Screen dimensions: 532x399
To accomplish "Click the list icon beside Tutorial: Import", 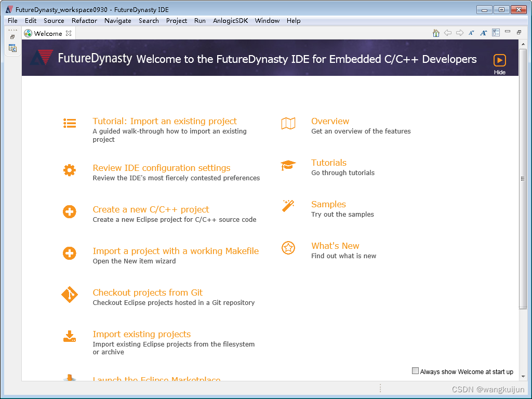I will [x=70, y=123].
